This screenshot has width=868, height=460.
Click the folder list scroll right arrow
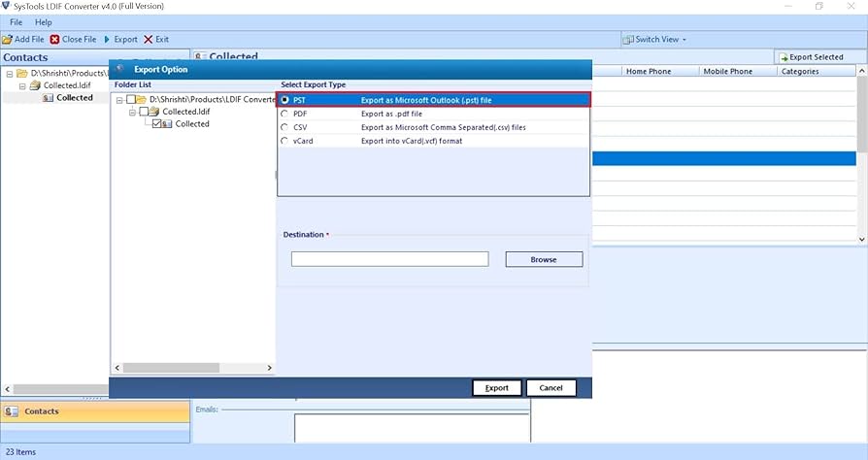click(x=269, y=368)
